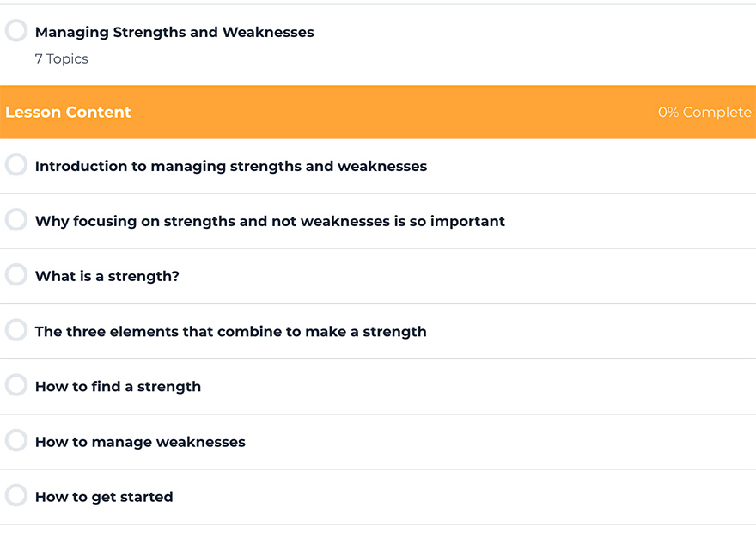Viewport: 756px width, 533px height.
Task: Click the blank area of How to get started row
Action: click(463, 497)
